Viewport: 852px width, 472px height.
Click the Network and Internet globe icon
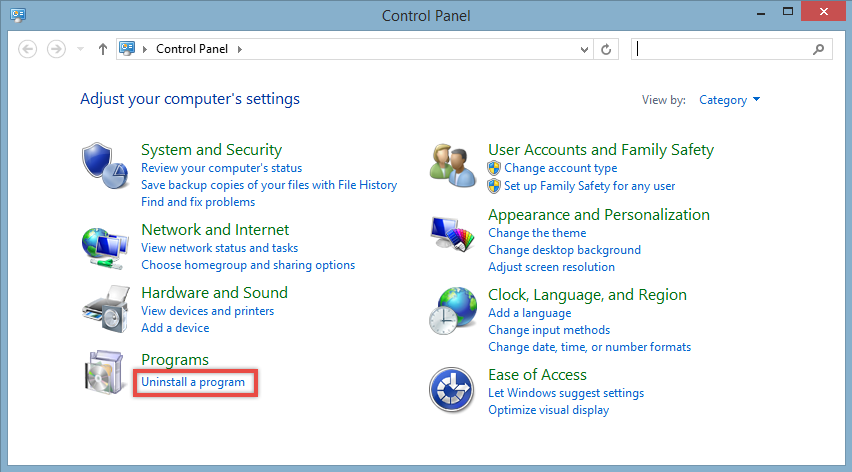(105, 245)
